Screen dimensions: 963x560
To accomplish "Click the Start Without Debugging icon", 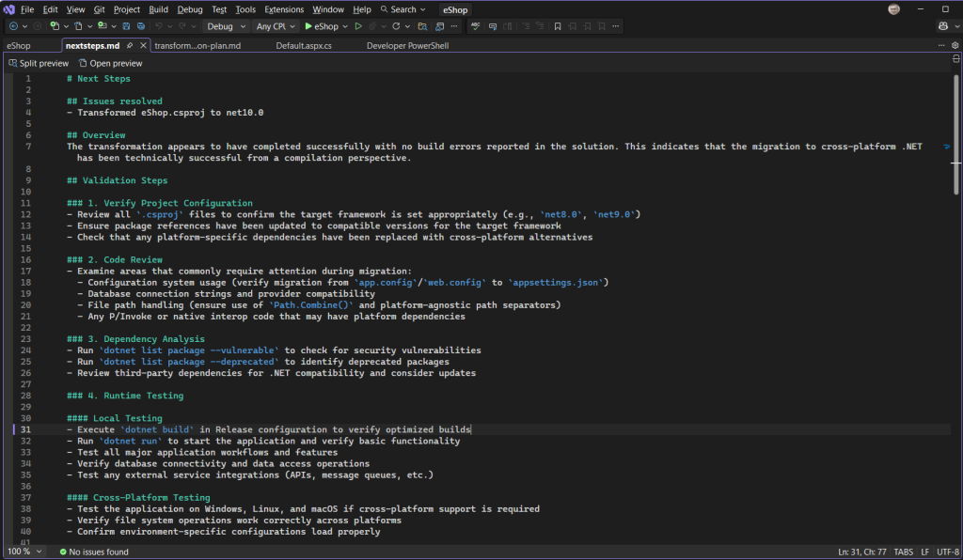I will click(x=358, y=26).
